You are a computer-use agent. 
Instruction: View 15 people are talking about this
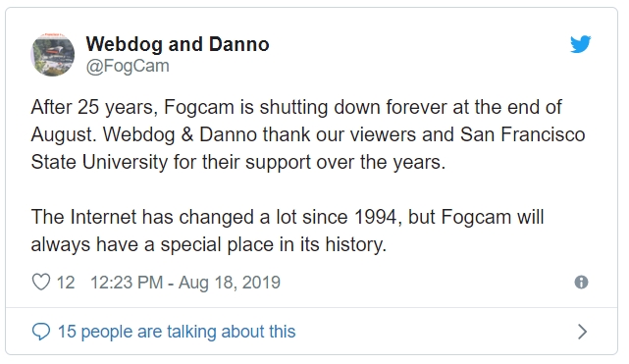coord(177,332)
